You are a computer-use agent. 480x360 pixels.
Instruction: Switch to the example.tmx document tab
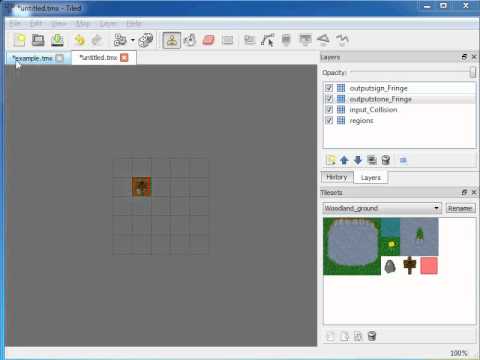coord(32,58)
